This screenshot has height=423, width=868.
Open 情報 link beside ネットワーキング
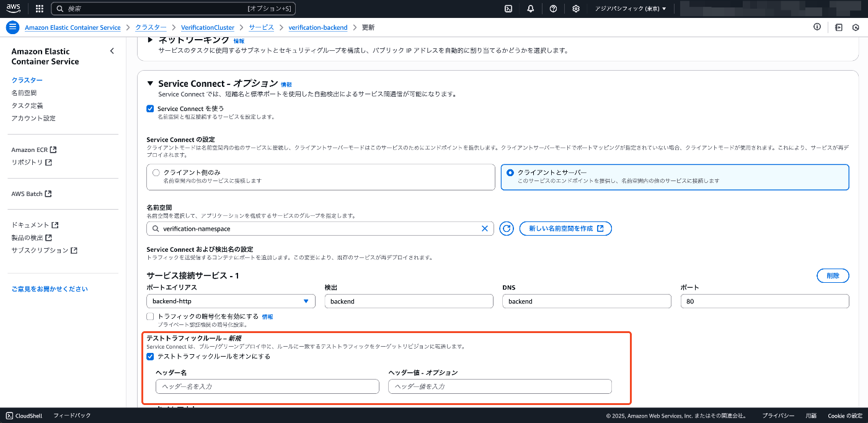[239, 41]
